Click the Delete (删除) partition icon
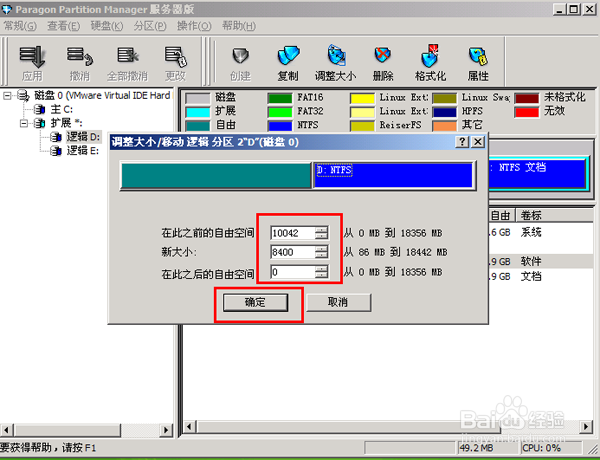Viewport: 600px width, 460px height. pos(383,55)
